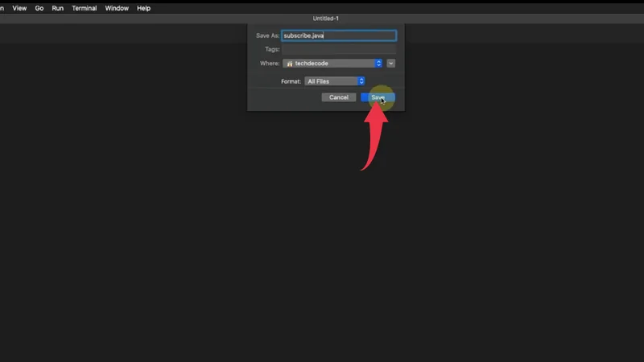Open the Window menu
The image size is (644, 362).
pyautogui.click(x=117, y=8)
